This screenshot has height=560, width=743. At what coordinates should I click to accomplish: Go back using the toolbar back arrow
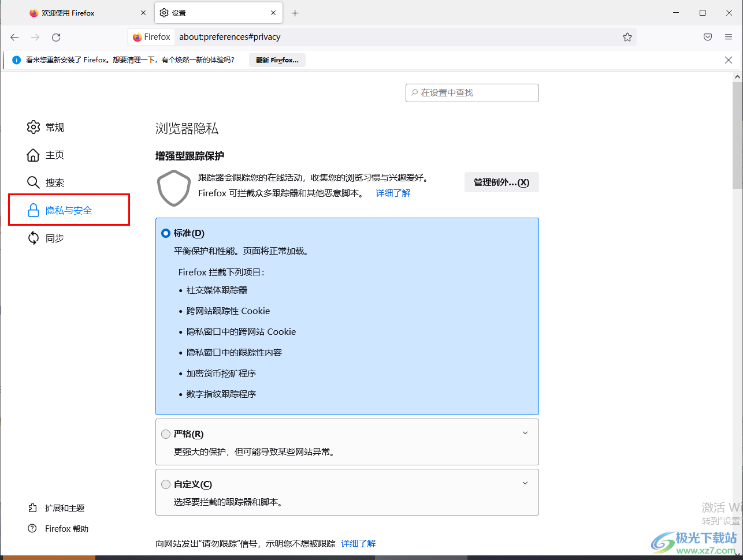coord(14,37)
